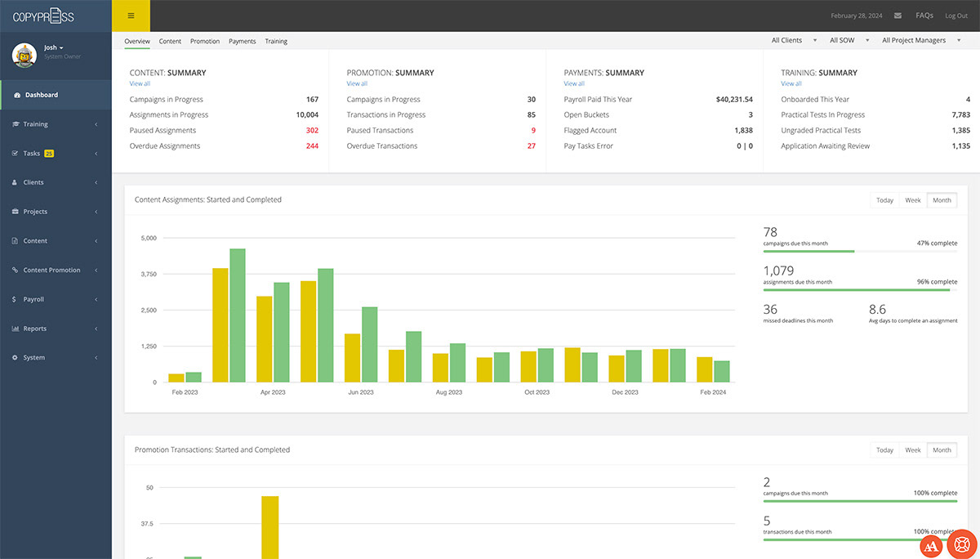Click the Ungraded Practical Tests value 1,385
This screenshot has height=559, width=980.
point(961,131)
